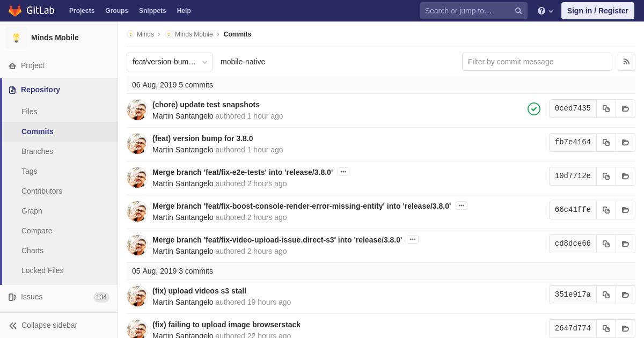
Task: Browse files at commit 351e917a
Action: [x=625, y=295]
